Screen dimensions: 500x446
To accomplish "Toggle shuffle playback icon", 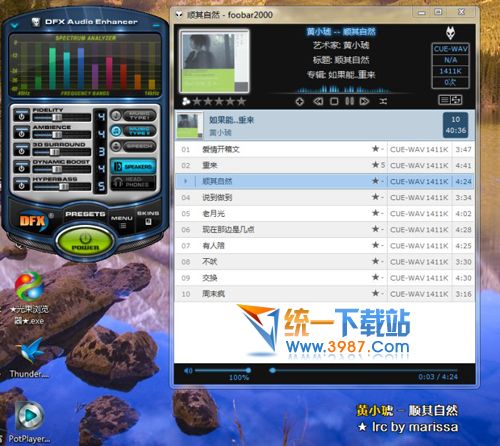I will click(x=383, y=101).
